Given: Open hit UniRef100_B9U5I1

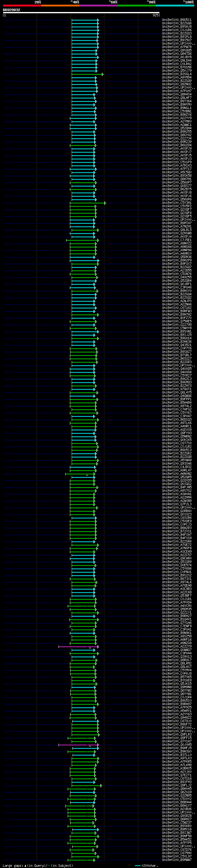Looking at the screenshot, I should click(x=177, y=20).
